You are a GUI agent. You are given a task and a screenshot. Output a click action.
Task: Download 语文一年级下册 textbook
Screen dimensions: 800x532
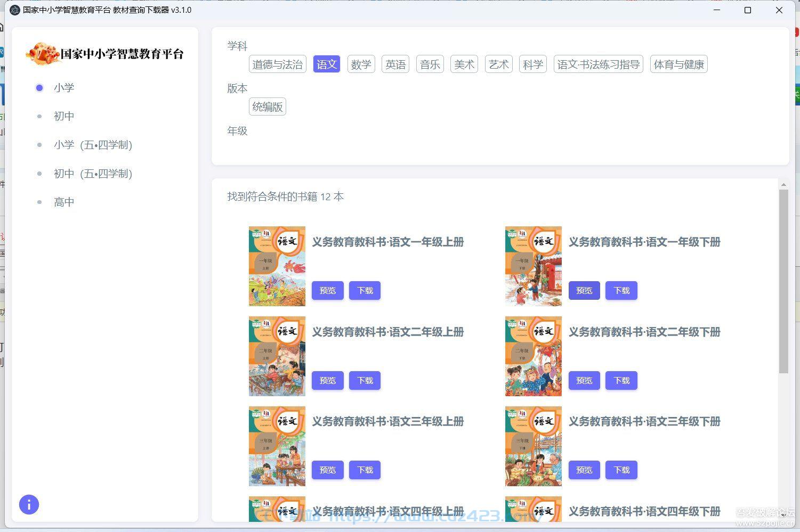point(621,290)
